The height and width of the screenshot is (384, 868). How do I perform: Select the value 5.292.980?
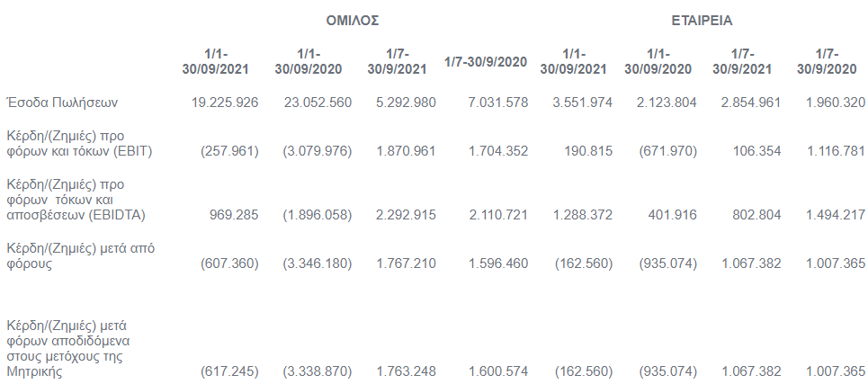[x=407, y=103]
